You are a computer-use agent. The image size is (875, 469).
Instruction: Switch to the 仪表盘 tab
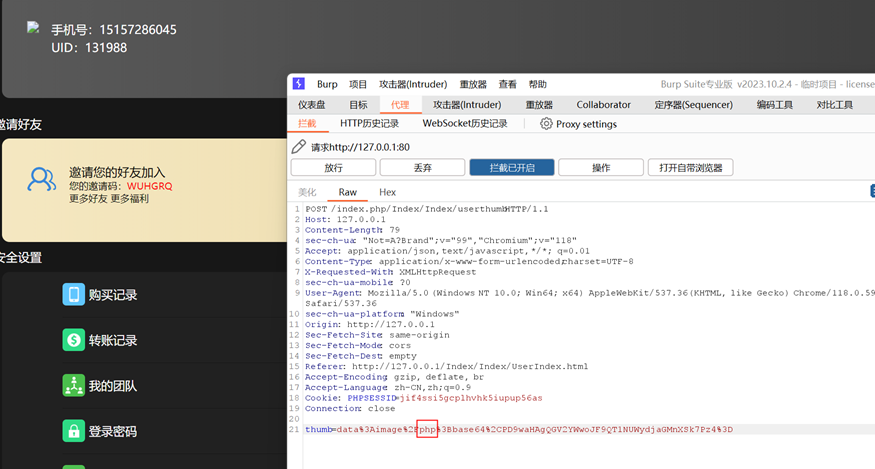coord(311,104)
